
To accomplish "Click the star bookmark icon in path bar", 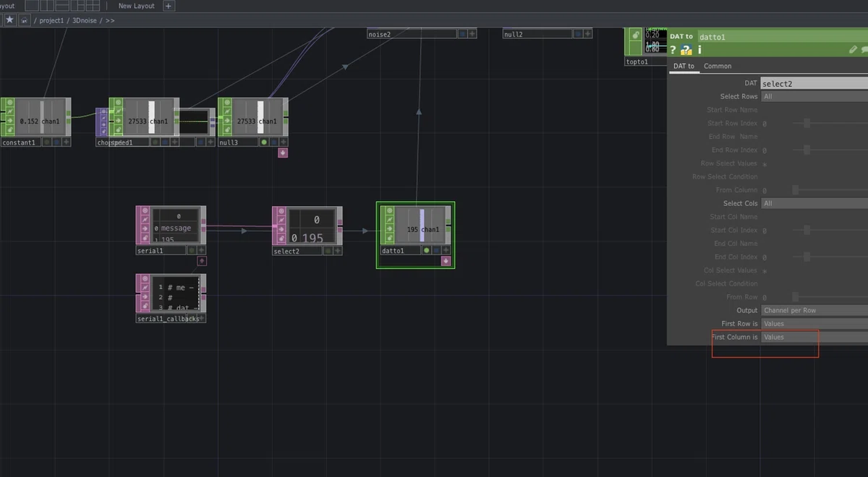I will (x=9, y=20).
